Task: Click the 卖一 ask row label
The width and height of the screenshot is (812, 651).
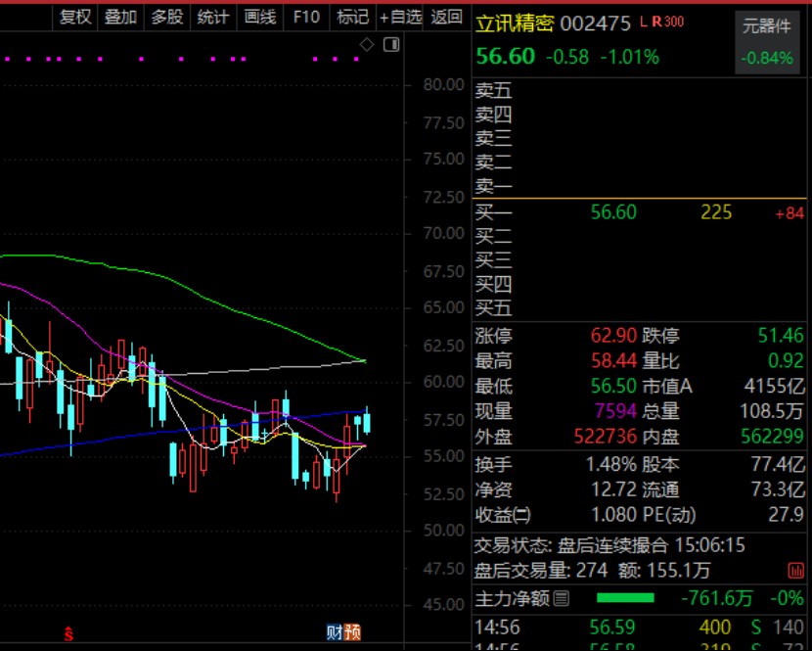Action: pyautogui.click(x=493, y=186)
